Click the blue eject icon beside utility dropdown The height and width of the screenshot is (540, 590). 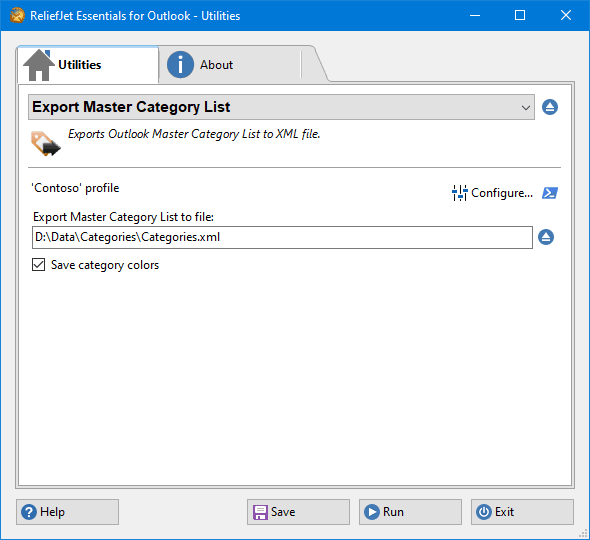click(550, 107)
